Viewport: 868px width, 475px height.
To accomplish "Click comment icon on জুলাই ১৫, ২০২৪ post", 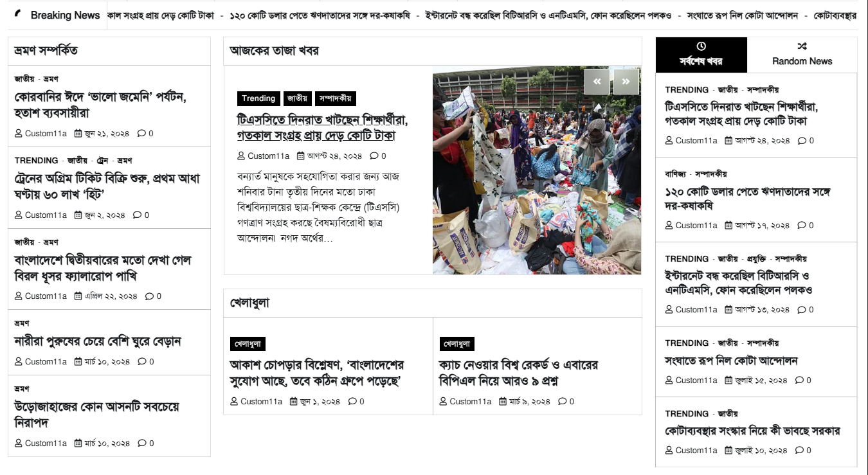I will (x=799, y=381).
